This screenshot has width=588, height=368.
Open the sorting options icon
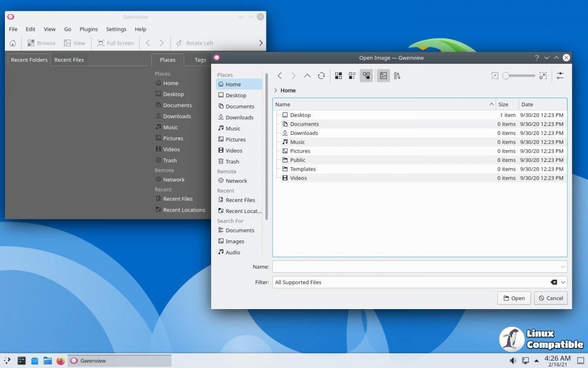coord(397,76)
